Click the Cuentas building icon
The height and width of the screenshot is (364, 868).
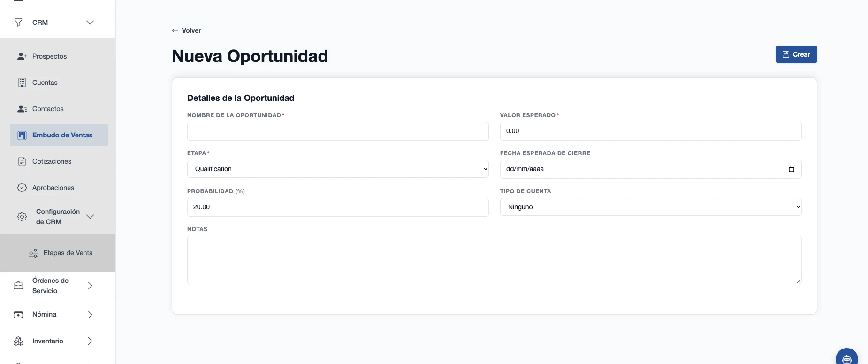point(22,83)
